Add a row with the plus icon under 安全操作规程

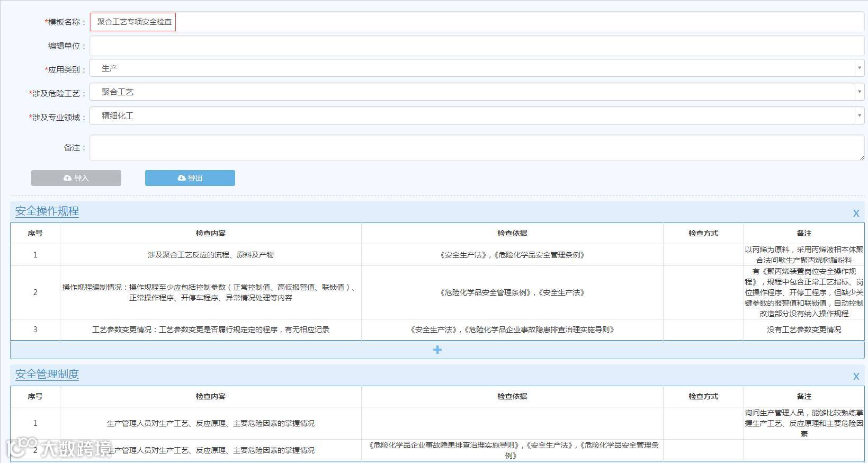point(437,350)
